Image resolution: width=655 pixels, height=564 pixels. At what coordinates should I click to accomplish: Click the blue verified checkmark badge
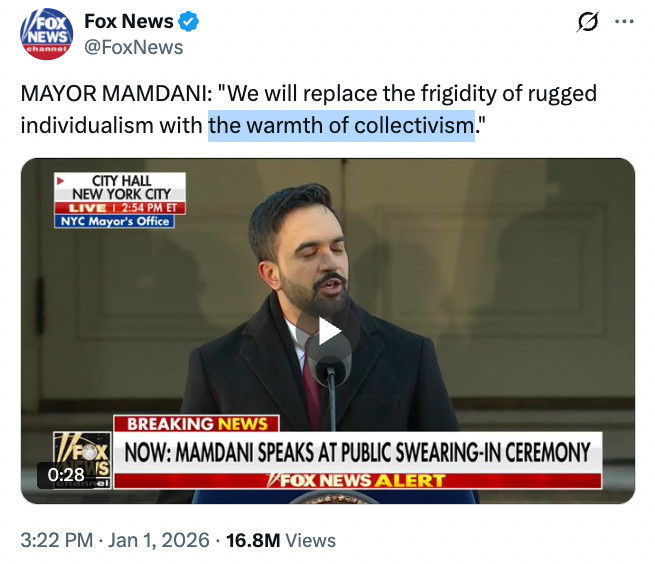coord(187,21)
